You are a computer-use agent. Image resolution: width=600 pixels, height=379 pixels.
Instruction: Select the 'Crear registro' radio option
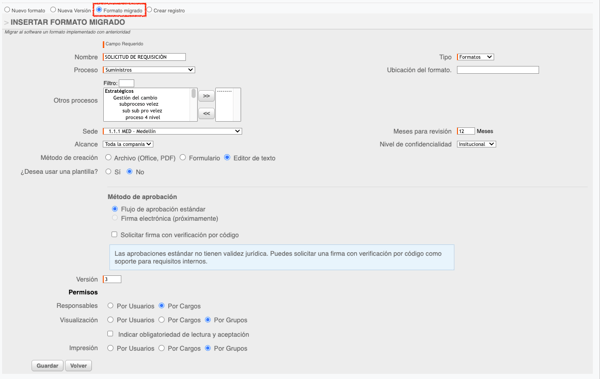pos(149,10)
